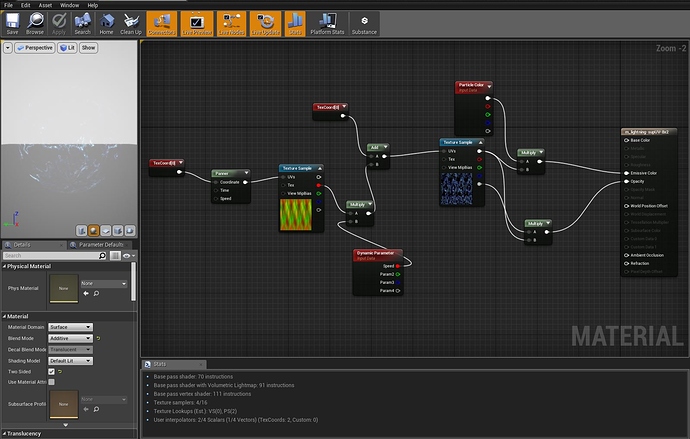This screenshot has height=439, width=690.
Task: Open Blend Mode Additive dropdown
Action: (x=70, y=338)
